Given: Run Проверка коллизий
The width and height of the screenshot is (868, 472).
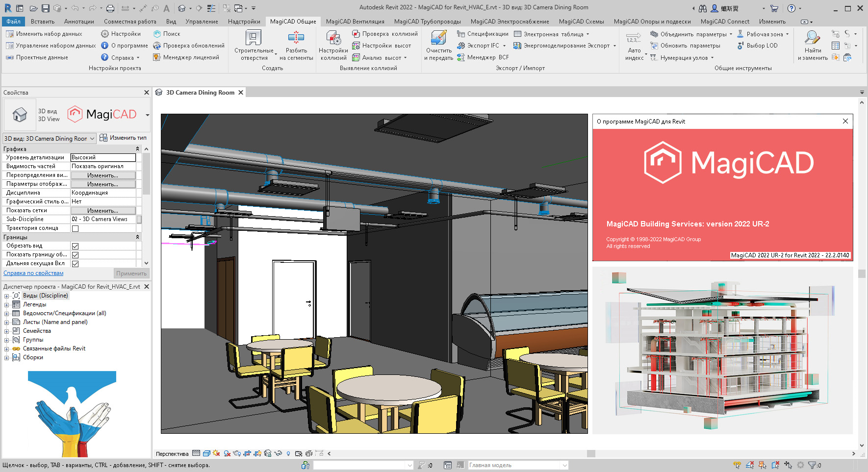Looking at the screenshot, I should click(x=385, y=34).
